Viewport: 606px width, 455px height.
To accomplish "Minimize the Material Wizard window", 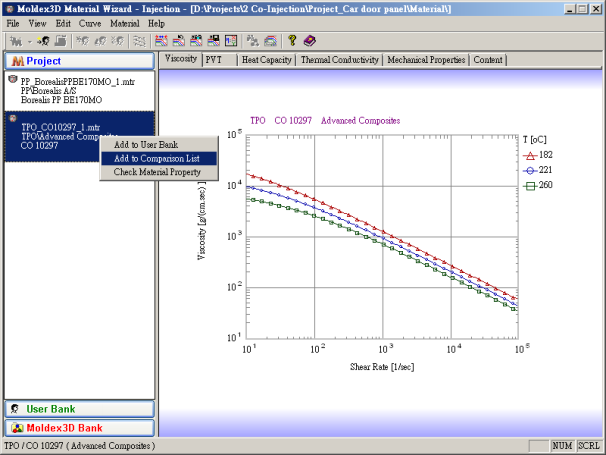I will click(x=569, y=9).
